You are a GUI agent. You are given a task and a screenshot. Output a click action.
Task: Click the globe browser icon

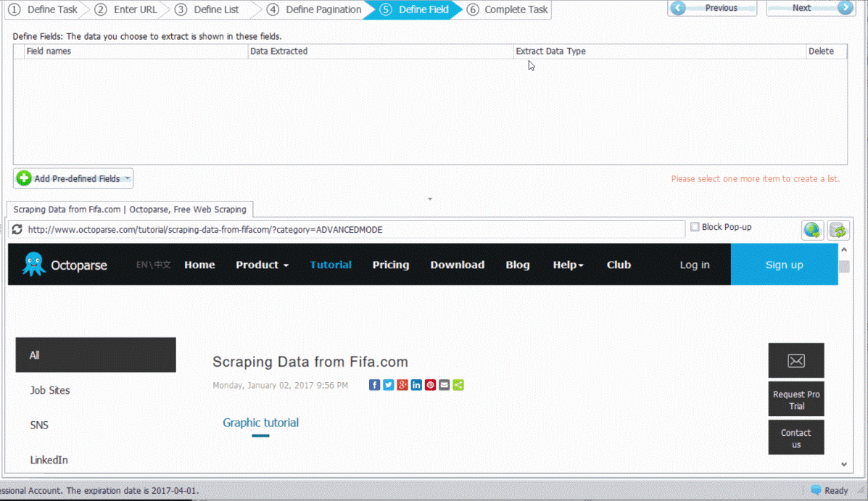pos(812,230)
